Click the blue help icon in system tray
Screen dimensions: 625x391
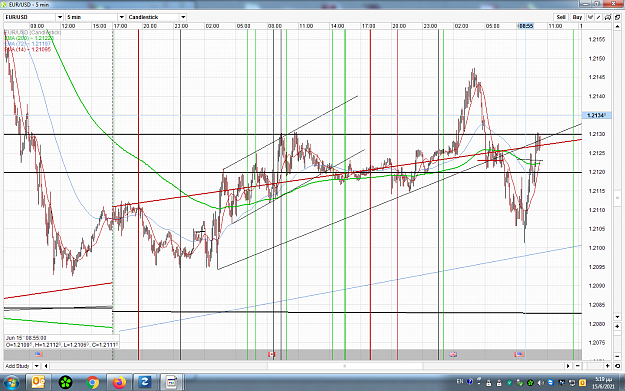(470, 382)
